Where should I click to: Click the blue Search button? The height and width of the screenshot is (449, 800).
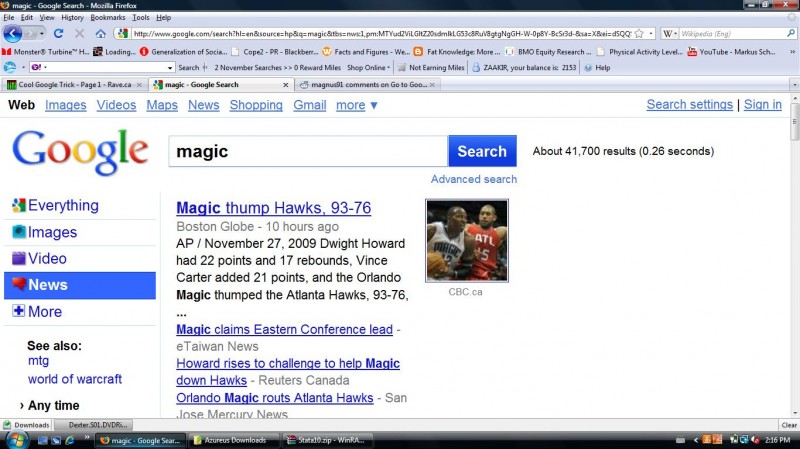tap(482, 151)
